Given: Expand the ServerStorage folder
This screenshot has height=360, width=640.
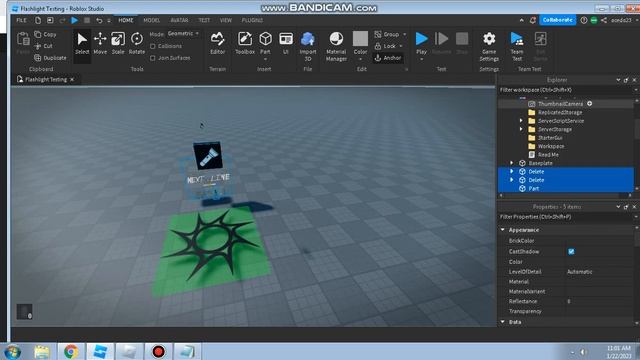Looking at the screenshot, I should (521, 129).
